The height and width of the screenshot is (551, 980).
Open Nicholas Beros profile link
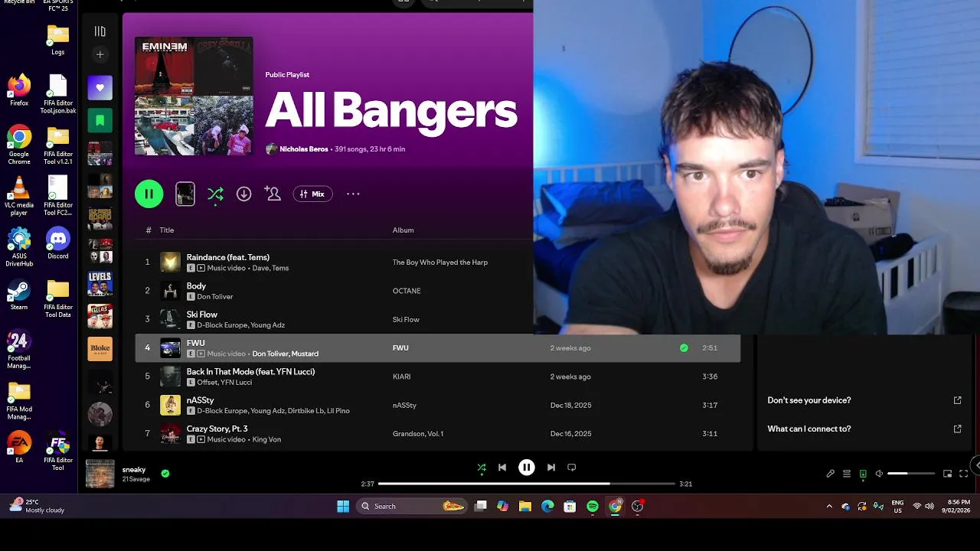(x=304, y=149)
